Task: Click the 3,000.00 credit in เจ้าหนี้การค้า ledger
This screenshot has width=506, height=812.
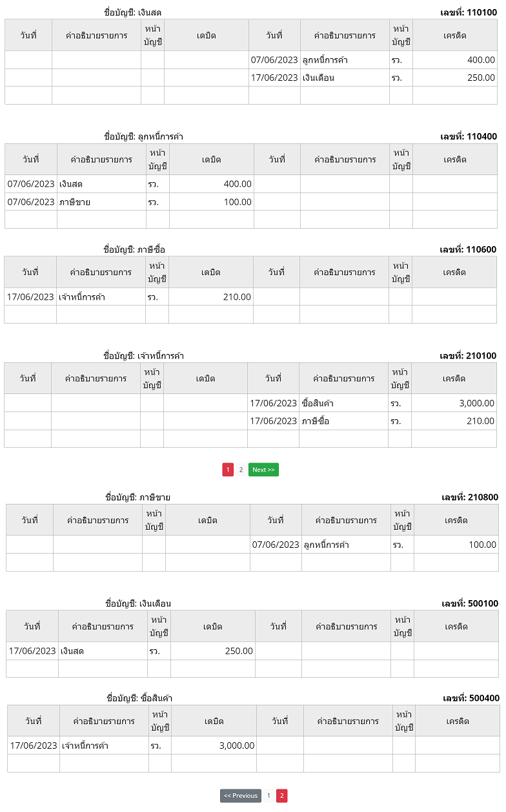Action: (477, 403)
